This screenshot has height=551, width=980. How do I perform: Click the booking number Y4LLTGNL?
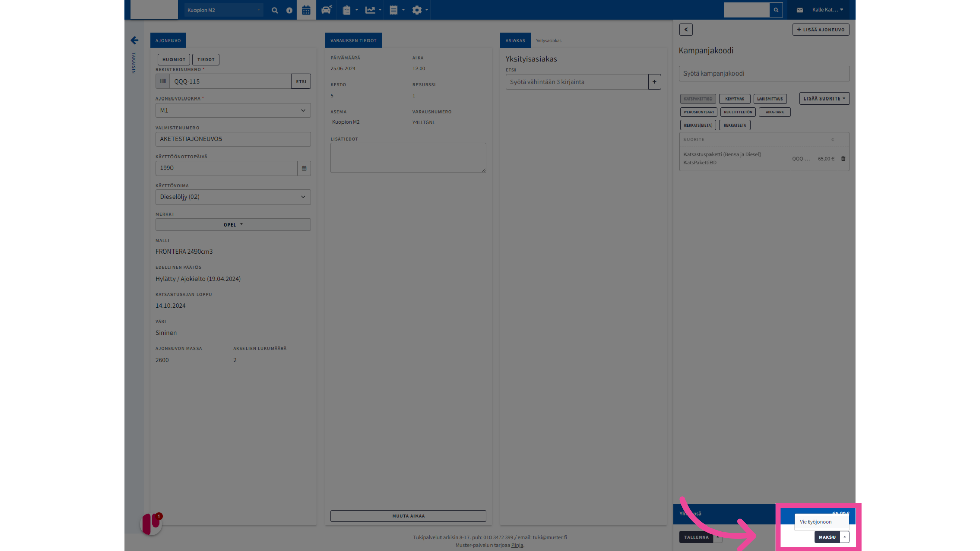[424, 122]
